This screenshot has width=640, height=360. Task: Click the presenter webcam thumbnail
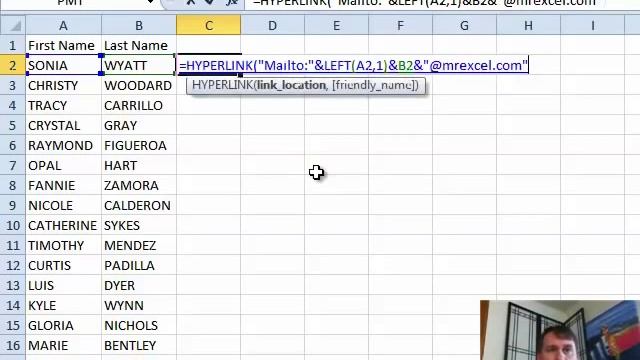click(x=560, y=330)
